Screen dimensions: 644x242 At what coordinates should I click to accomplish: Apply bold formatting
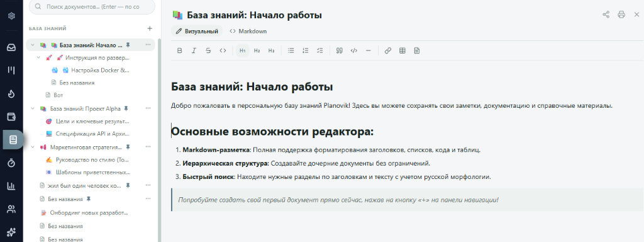[x=179, y=50]
